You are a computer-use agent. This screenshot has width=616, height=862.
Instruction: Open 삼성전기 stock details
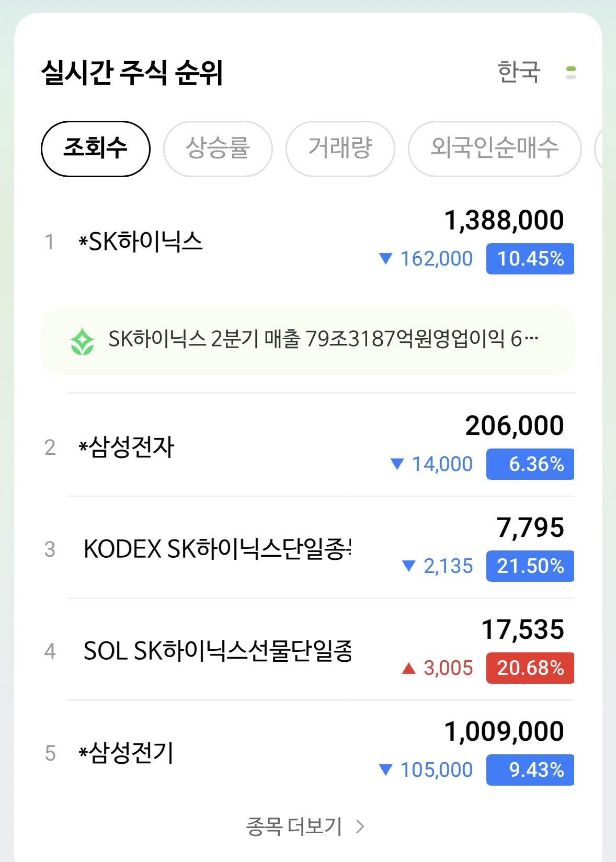coord(309,752)
